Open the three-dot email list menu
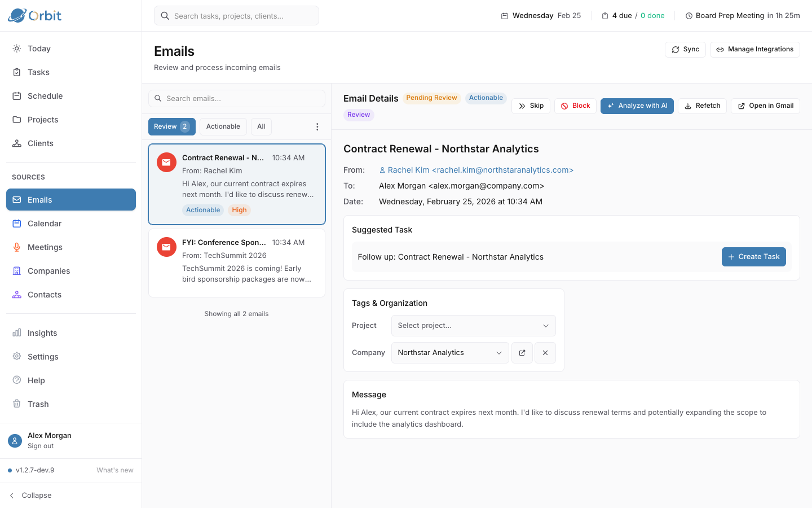The width and height of the screenshot is (812, 508). coord(317,126)
